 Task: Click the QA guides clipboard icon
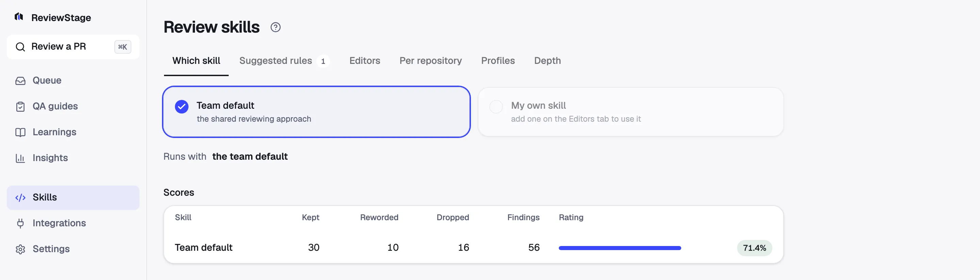20,106
